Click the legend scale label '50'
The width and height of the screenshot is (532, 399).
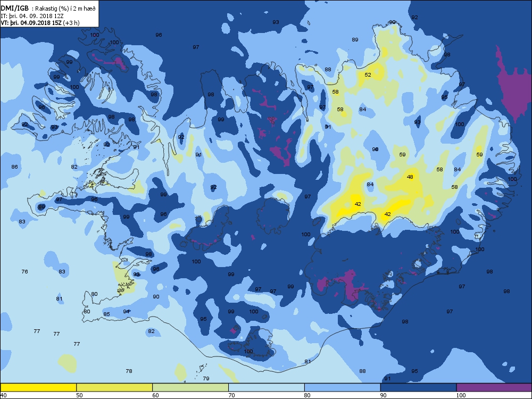click(x=79, y=395)
